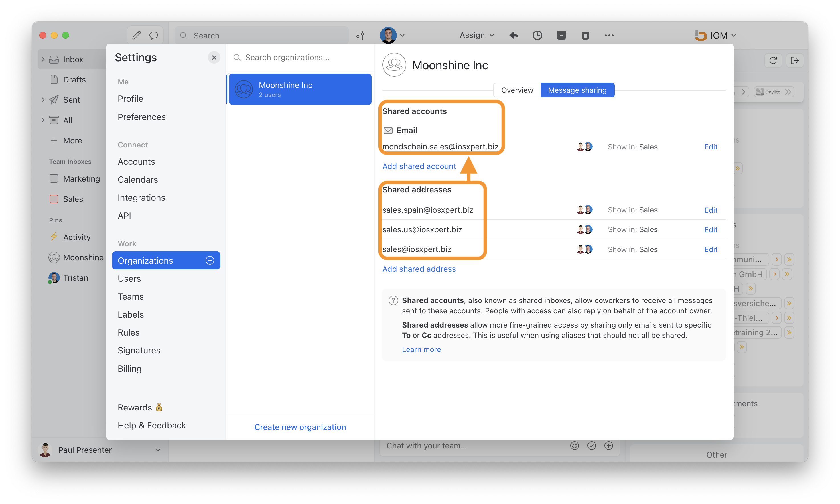Open Rules settings
The height and width of the screenshot is (504, 840).
pyautogui.click(x=128, y=332)
